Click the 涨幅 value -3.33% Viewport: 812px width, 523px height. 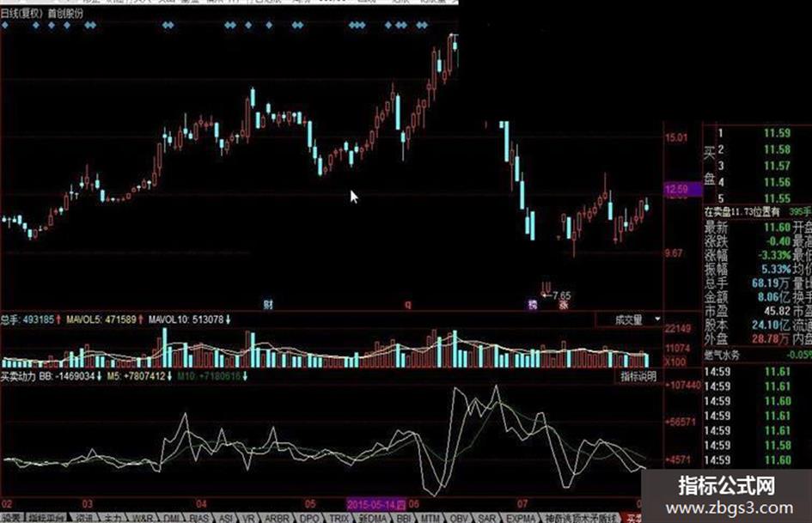[x=775, y=255]
